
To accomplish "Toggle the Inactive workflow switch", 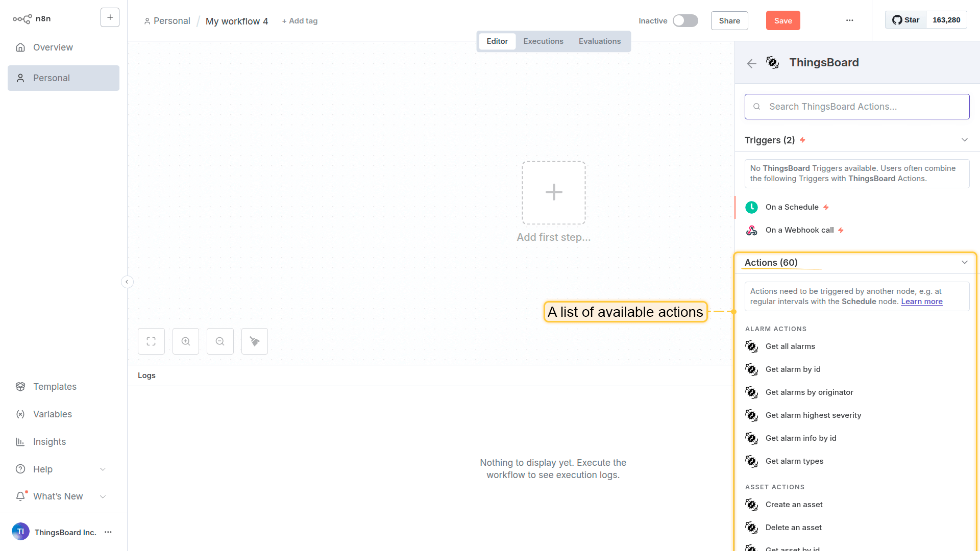I will click(685, 20).
